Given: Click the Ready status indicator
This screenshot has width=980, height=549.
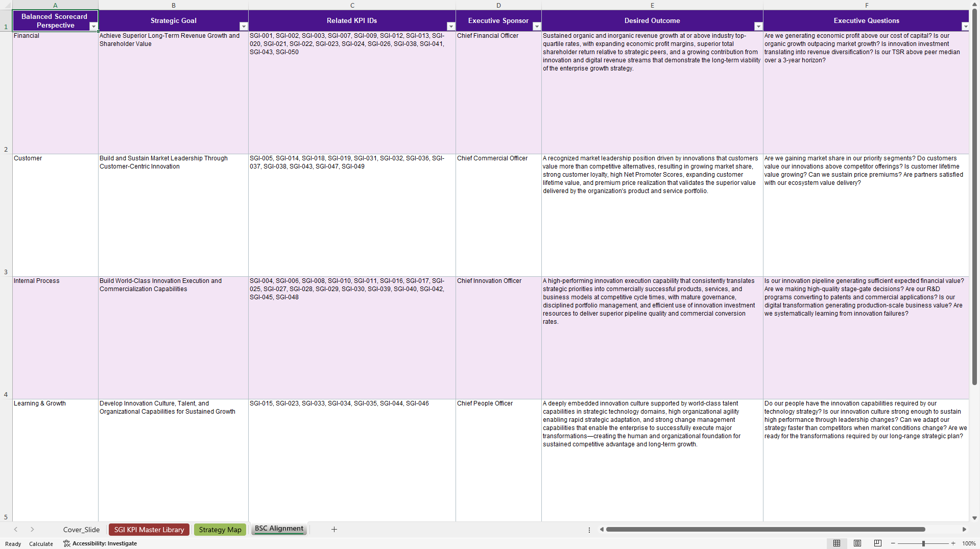Looking at the screenshot, I should click(13, 544).
